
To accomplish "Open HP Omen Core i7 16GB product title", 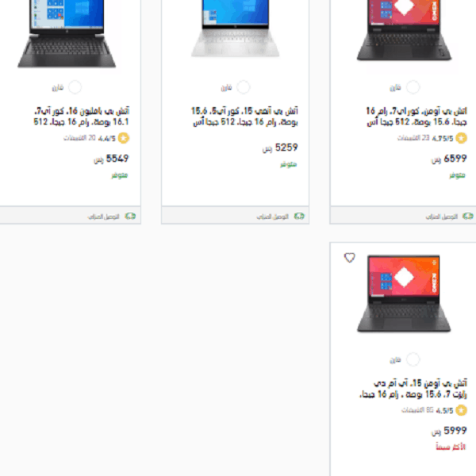I will pos(416,117).
